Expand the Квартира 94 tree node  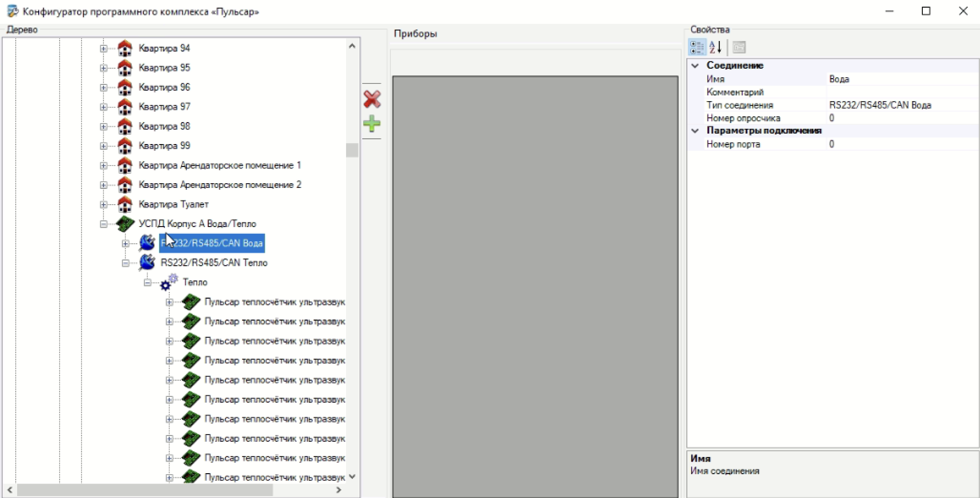103,48
